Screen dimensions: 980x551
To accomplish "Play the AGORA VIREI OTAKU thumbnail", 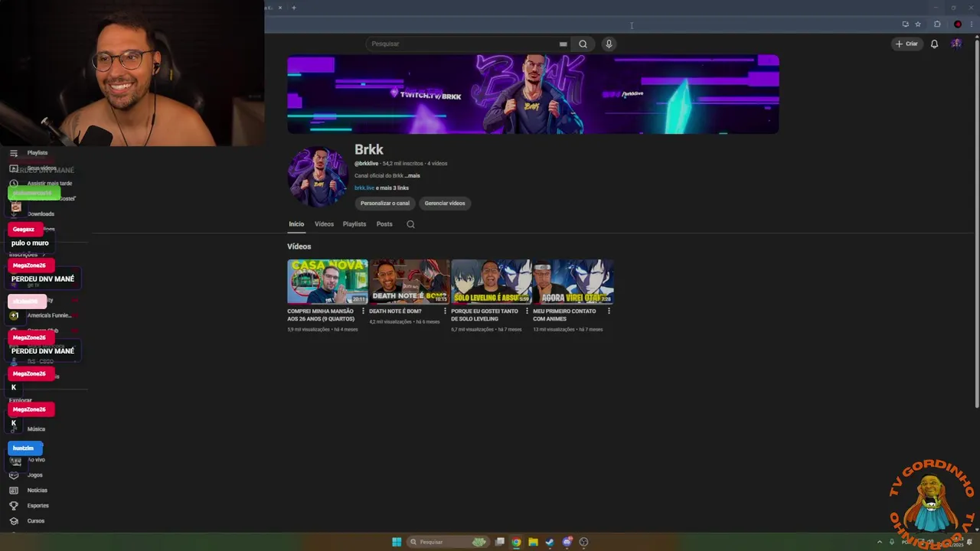I will point(573,282).
